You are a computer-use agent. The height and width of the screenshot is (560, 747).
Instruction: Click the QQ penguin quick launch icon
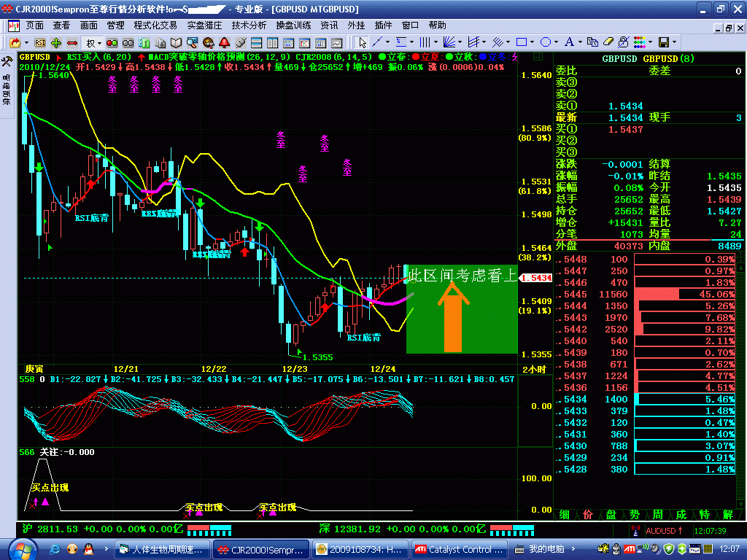(x=88, y=550)
